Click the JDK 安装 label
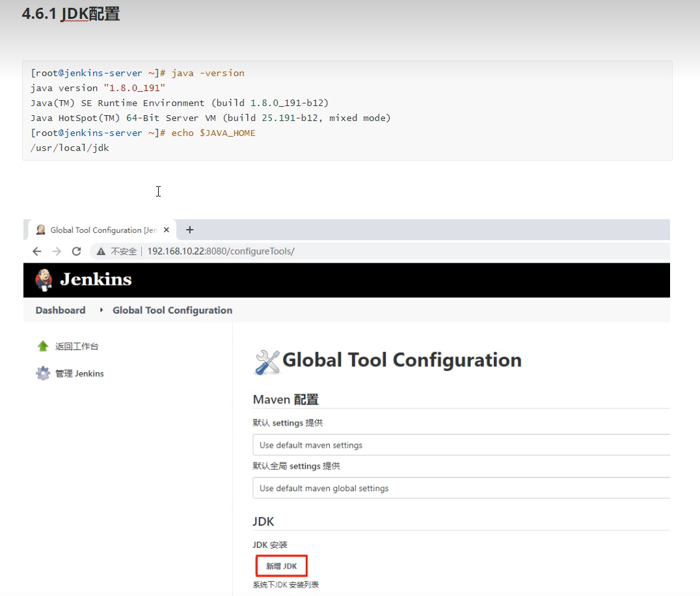This screenshot has width=700, height=596. coord(270,545)
